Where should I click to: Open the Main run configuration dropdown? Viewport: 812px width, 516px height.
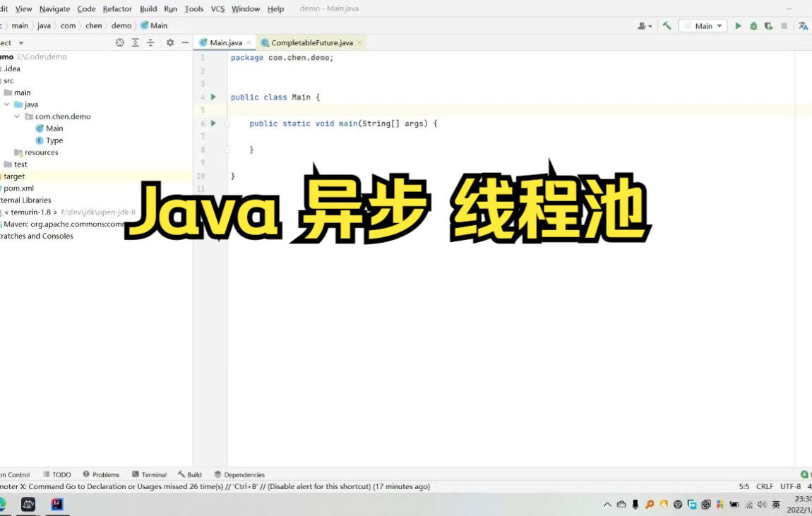(703, 25)
